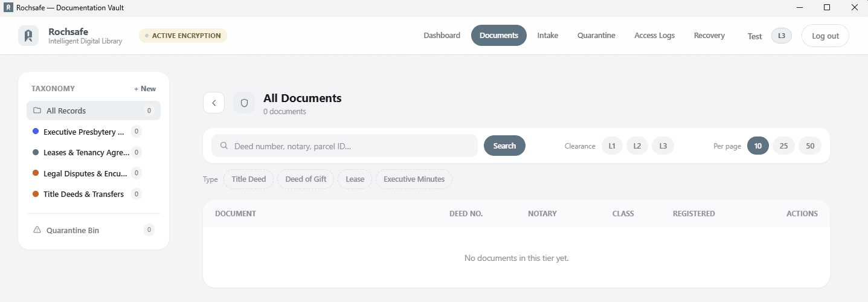
Task: Click the TAXONOMY panel heading
Action: [x=53, y=89]
